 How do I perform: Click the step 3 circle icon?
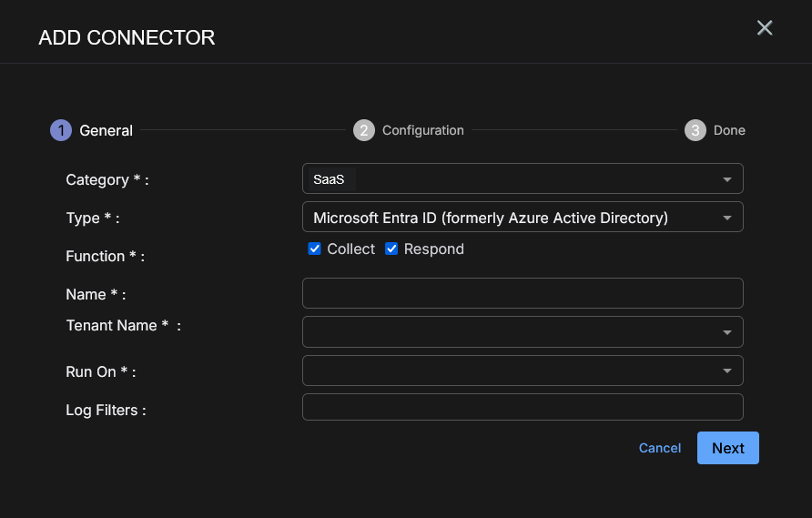coord(695,130)
